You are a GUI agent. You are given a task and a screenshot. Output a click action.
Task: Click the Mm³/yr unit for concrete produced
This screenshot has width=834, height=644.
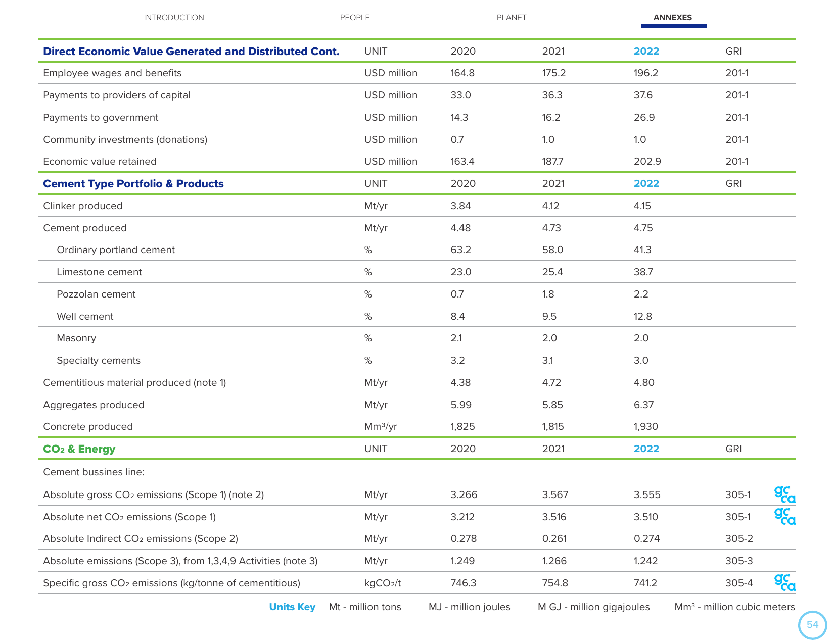381,427
